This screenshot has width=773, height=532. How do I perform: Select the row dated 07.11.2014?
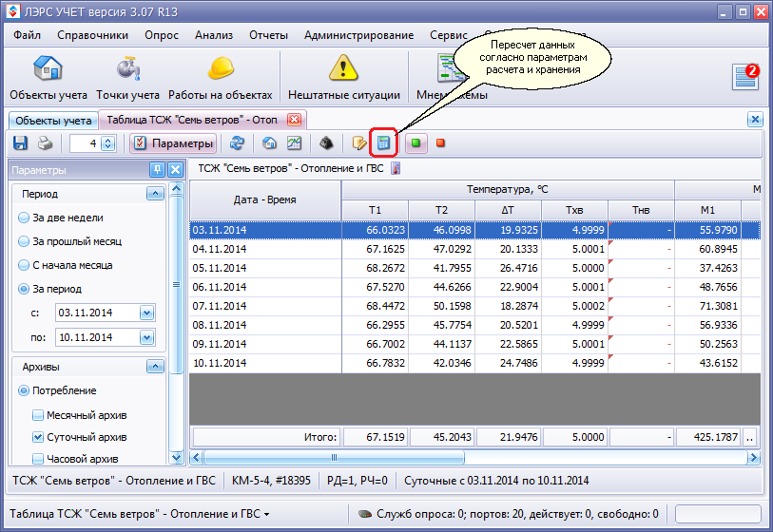tap(474, 306)
